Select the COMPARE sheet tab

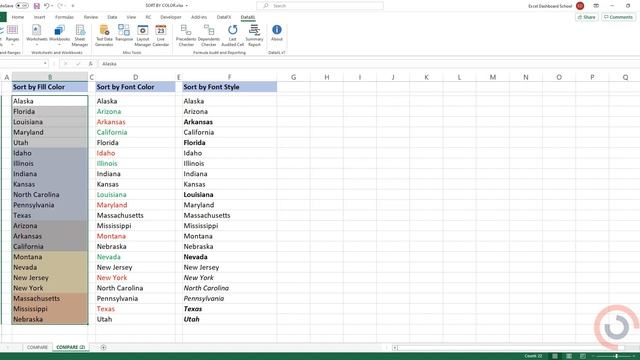37,347
